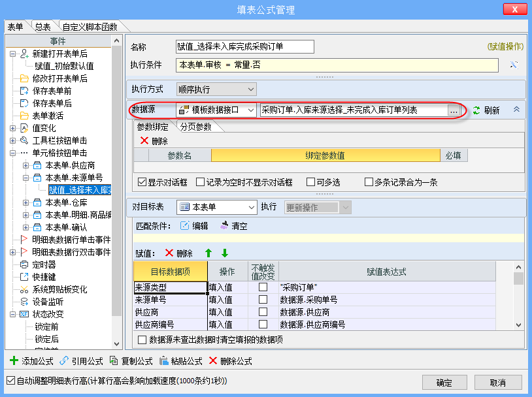
Task: Select the 定时器 event icon
Action: tap(24, 264)
